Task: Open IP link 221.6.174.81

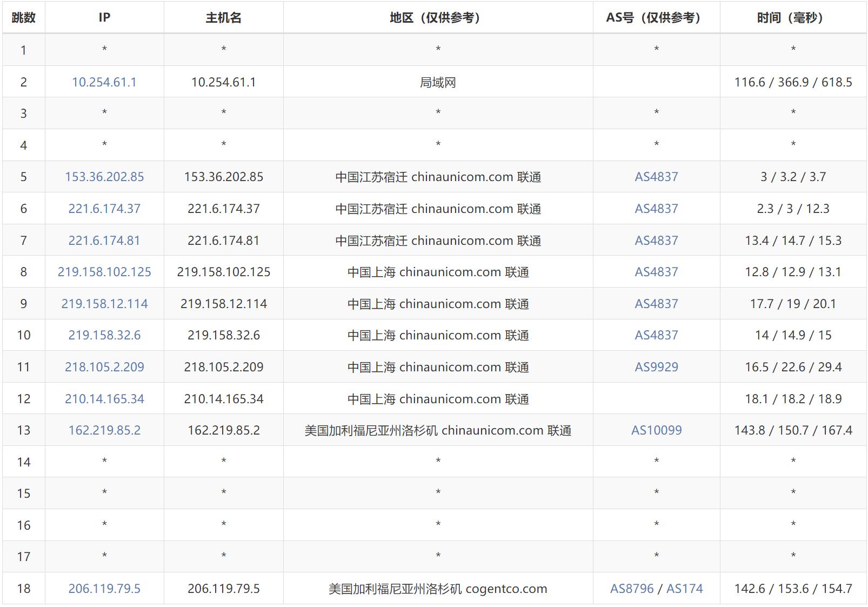Action: tap(104, 241)
